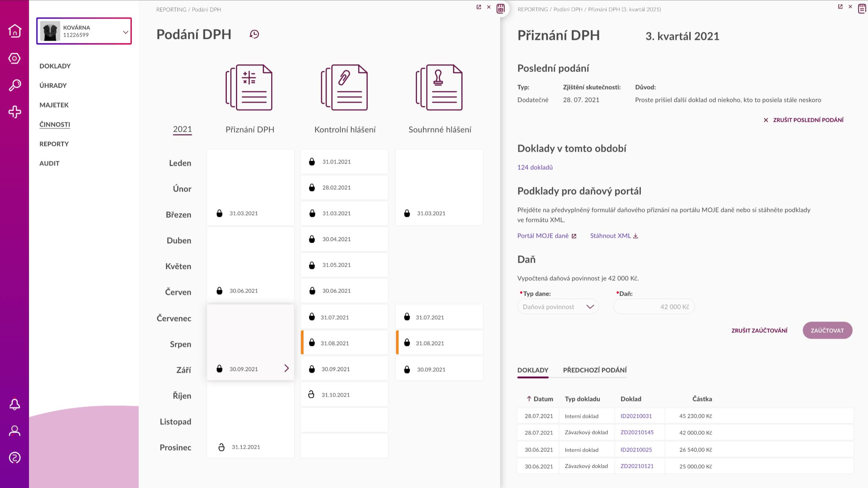Click lock icon for Souhrnné hlášení 31.03.2021
Image resolution: width=868 pixels, height=488 pixels.
coord(407,213)
